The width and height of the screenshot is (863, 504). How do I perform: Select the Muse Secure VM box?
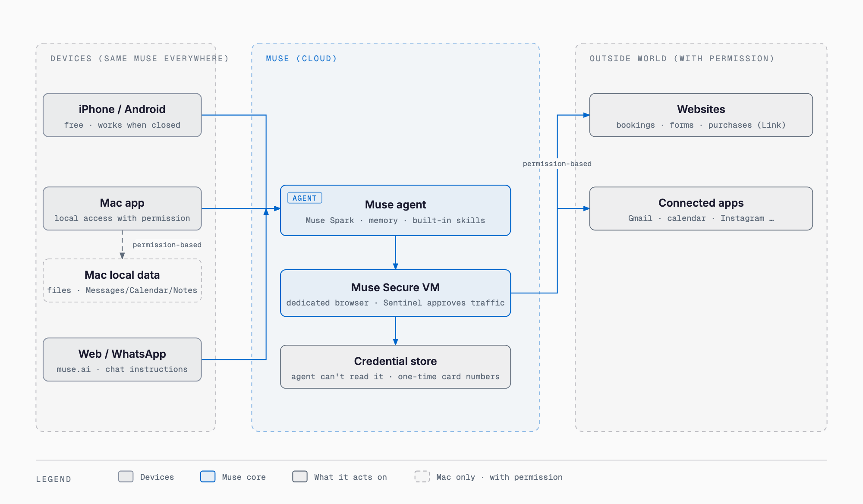click(395, 293)
